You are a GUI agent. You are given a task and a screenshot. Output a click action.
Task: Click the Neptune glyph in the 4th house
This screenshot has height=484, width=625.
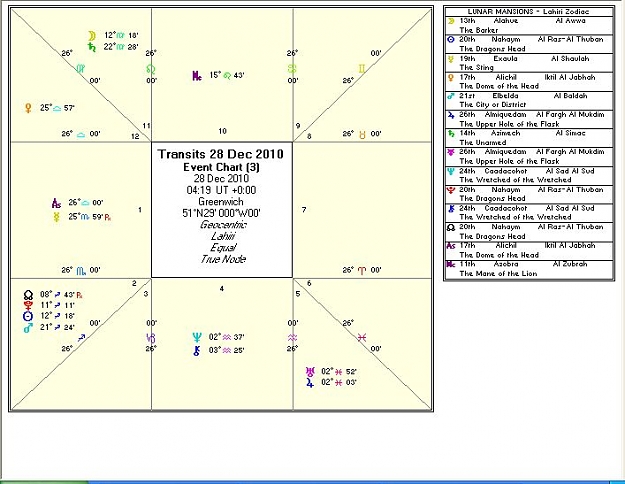click(197, 338)
